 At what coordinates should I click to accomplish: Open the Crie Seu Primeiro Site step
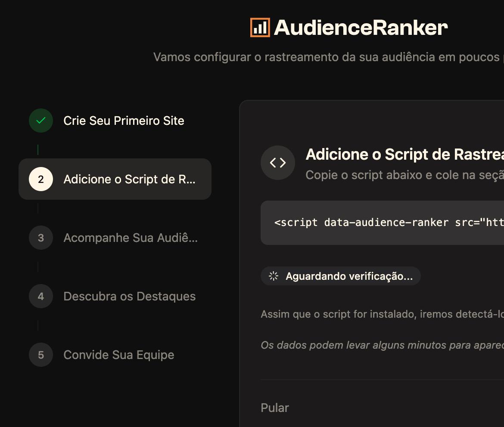click(x=124, y=121)
